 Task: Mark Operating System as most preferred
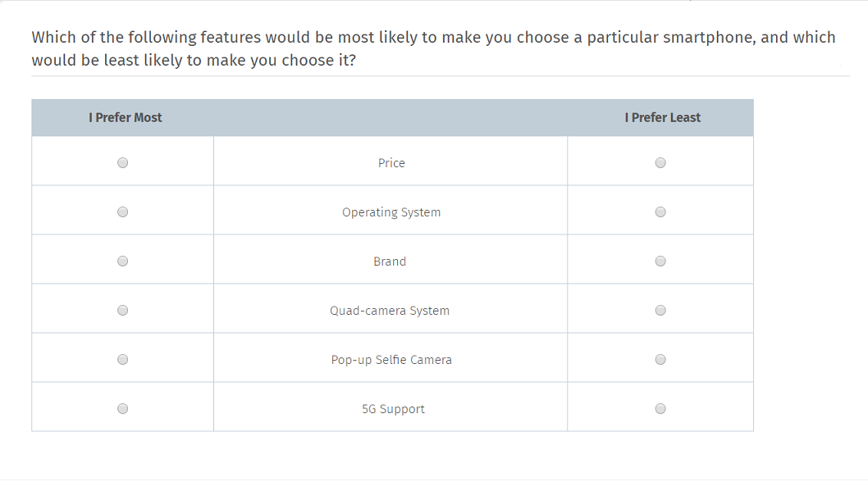(123, 212)
